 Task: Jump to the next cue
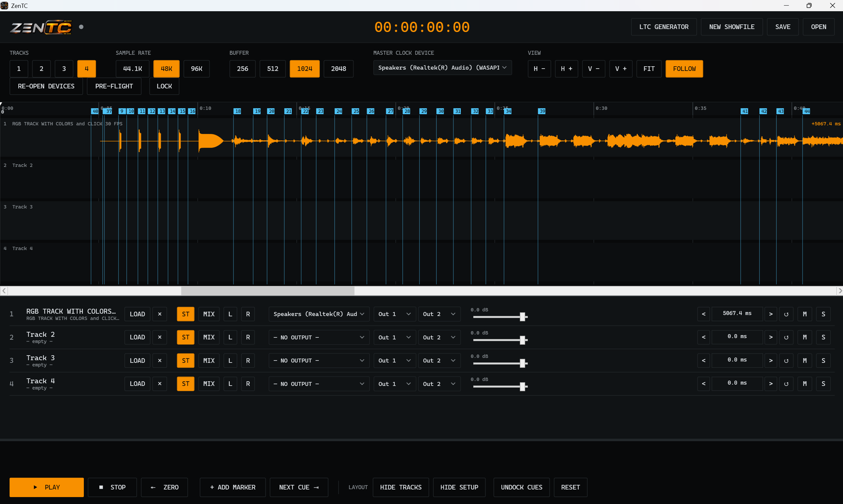[299, 488]
